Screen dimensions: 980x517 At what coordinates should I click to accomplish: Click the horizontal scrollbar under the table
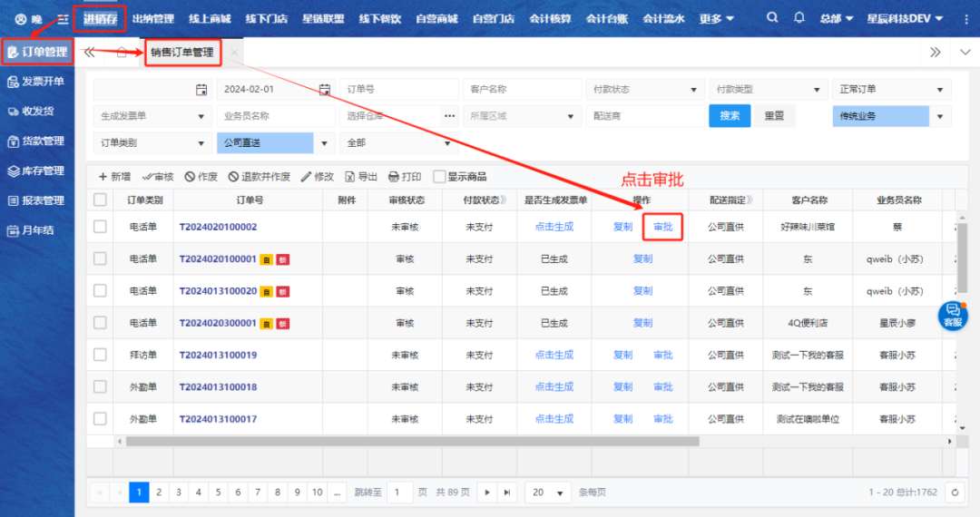click(413, 442)
